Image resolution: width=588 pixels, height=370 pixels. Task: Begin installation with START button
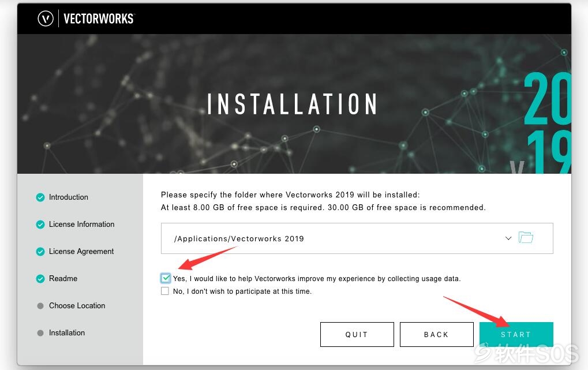pyautogui.click(x=516, y=334)
